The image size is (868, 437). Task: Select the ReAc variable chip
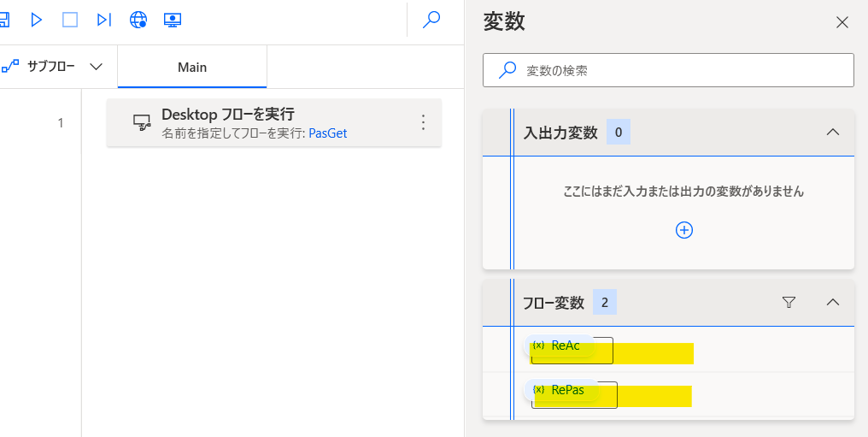point(559,345)
